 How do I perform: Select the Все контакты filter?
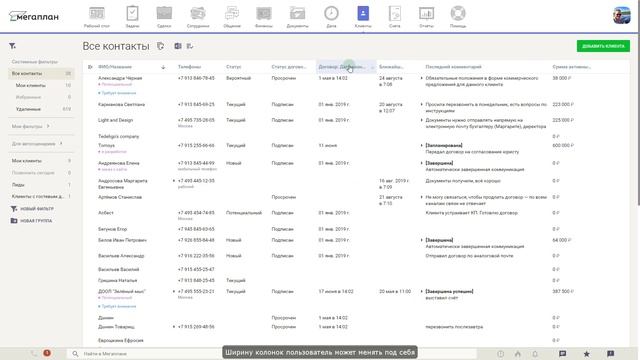41,73
